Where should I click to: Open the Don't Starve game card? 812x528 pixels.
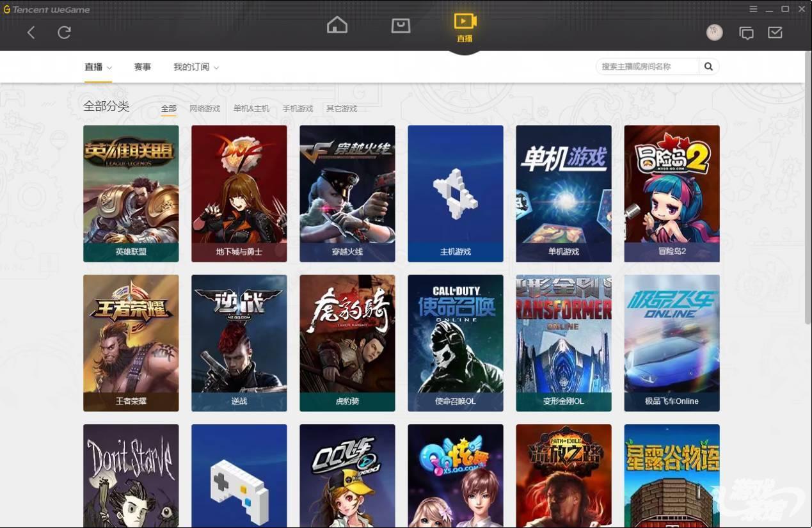tap(131, 476)
